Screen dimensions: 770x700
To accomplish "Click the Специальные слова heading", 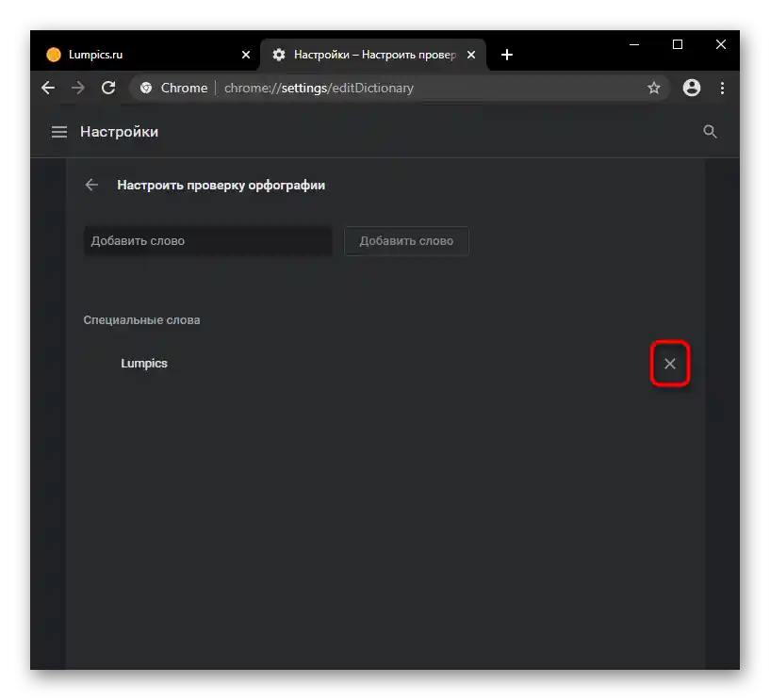I will [x=141, y=320].
